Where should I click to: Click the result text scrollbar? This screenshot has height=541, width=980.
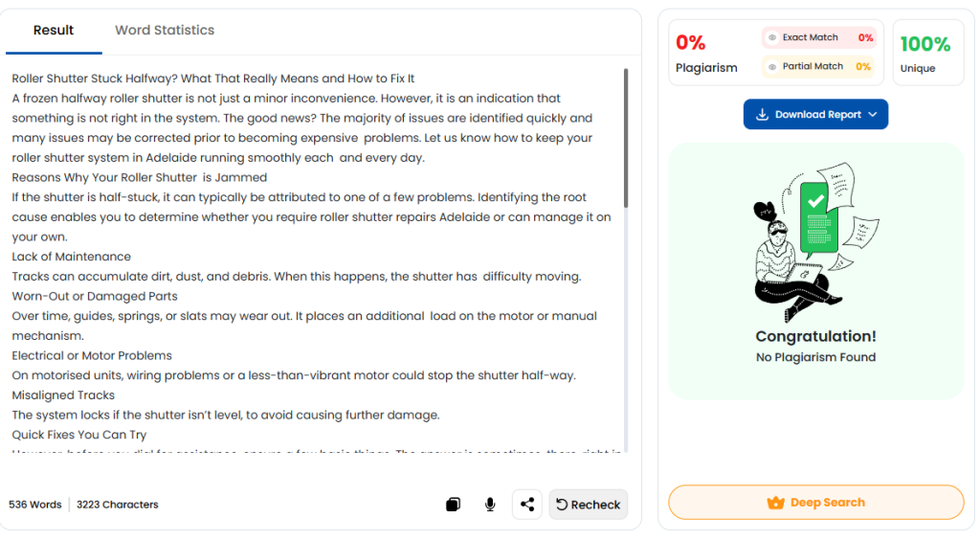626,139
